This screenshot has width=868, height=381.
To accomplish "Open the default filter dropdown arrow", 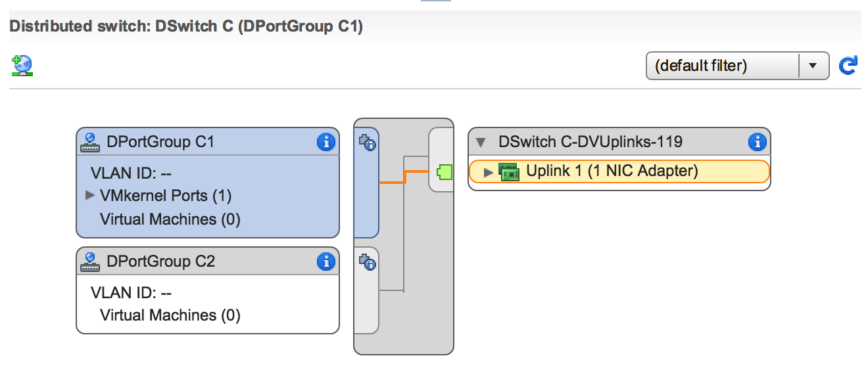I will click(x=813, y=66).
